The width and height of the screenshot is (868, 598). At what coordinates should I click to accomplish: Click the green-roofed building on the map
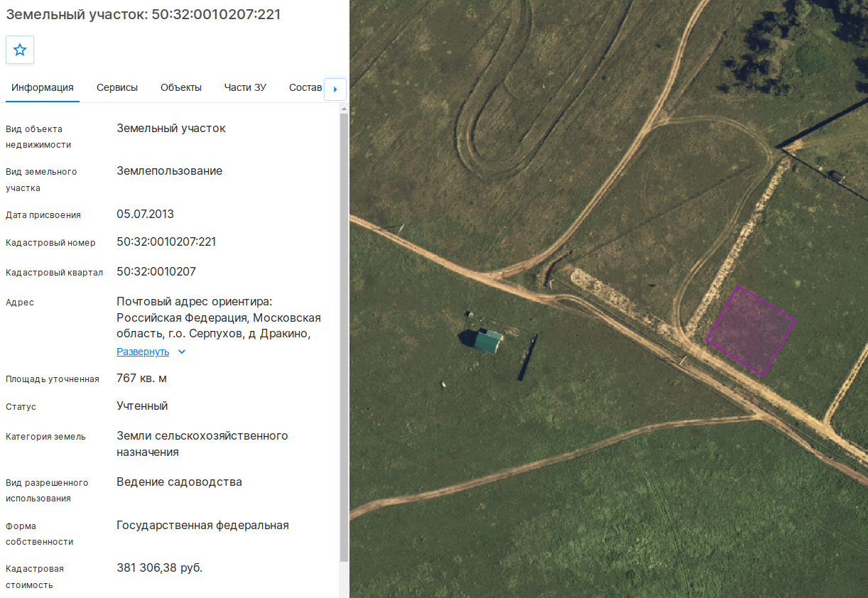[488, 341]
